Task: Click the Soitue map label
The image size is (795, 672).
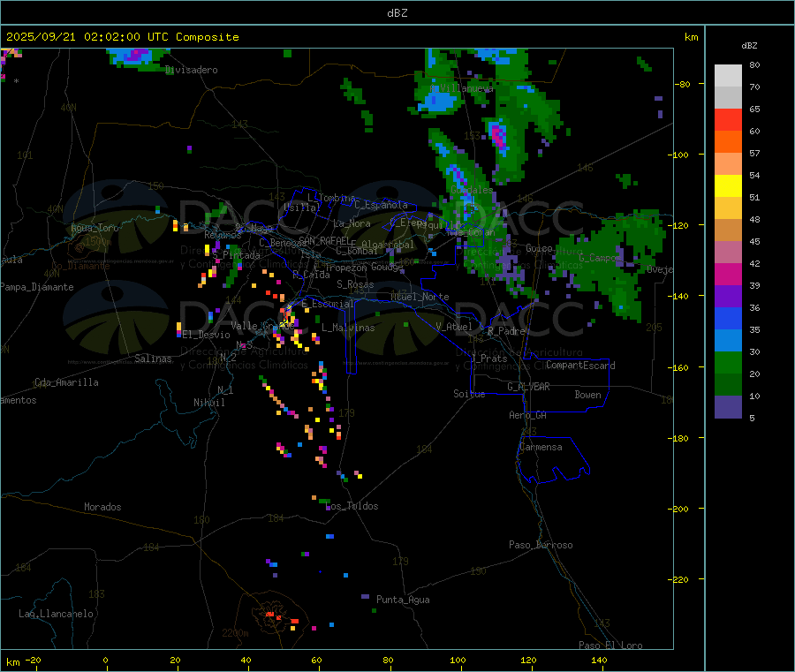Action: point(469,394)
